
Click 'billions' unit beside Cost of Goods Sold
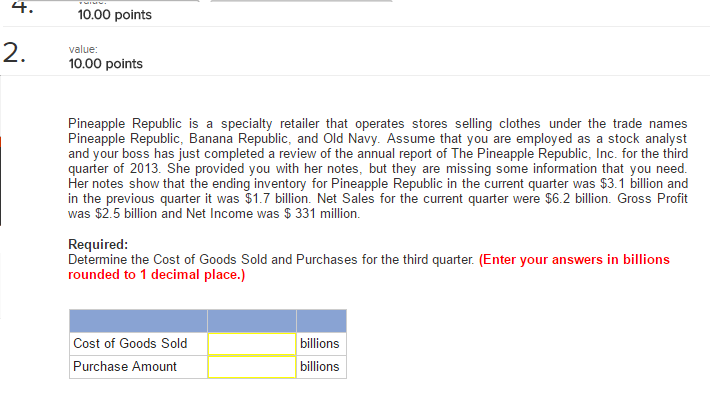[319, 343]
